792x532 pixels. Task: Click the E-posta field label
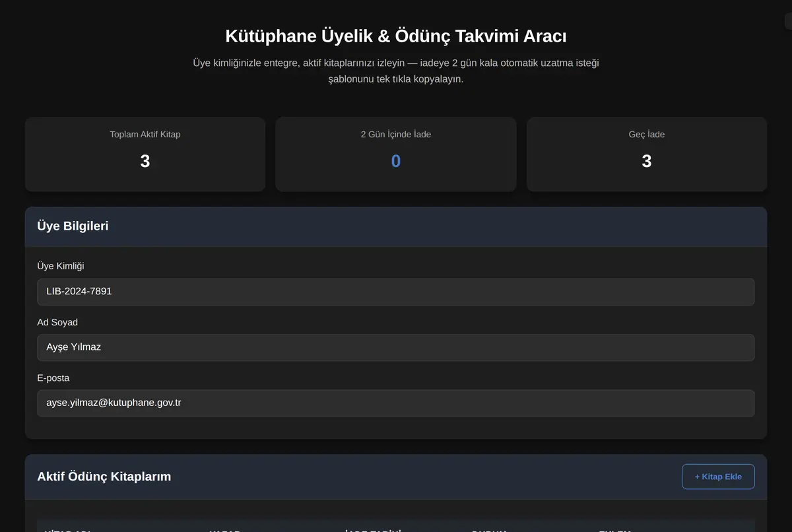[x=53, y=378]
